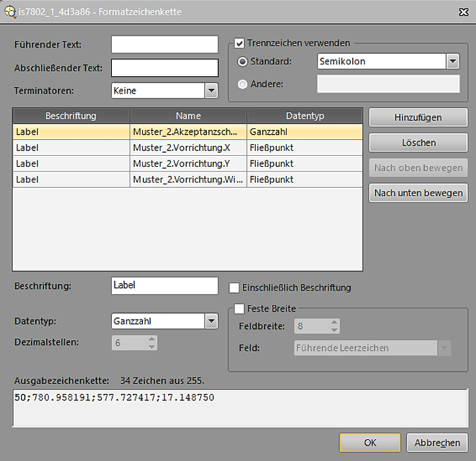Image resolution: width=476 pixels, height=461 pixels.
Task: Select the Andere radio button
Action: [242, 84]
